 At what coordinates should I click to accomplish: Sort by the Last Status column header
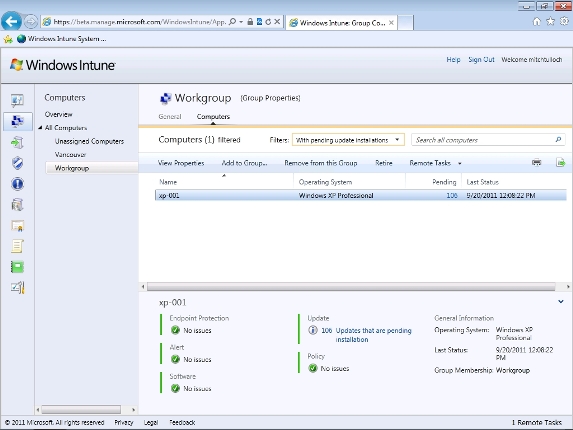[514, 182]
